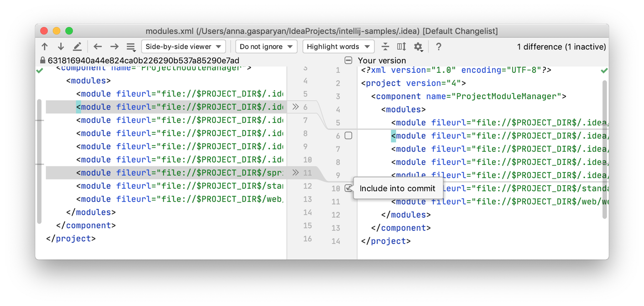Click the Include into commit tooltip text
This screenshot has height=306, width=644.
398,188
